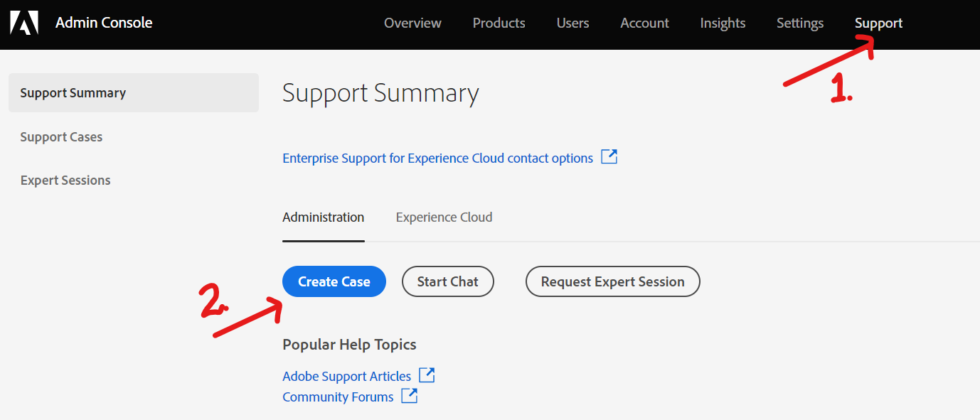Screen dimensions: 980x420
Task: Open the external link beside contact options
Action: 609,157
